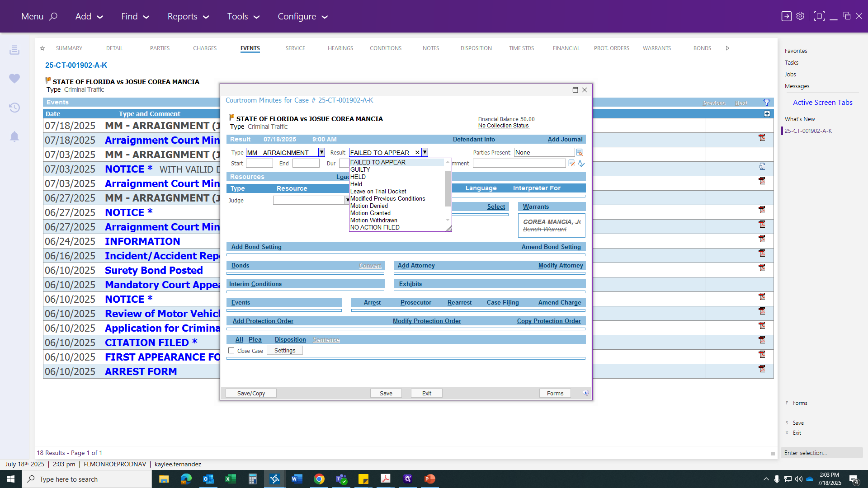Switch to the HEARINGS tab
The height and width of the screenshot is (488, 868).
coord(340,48)
